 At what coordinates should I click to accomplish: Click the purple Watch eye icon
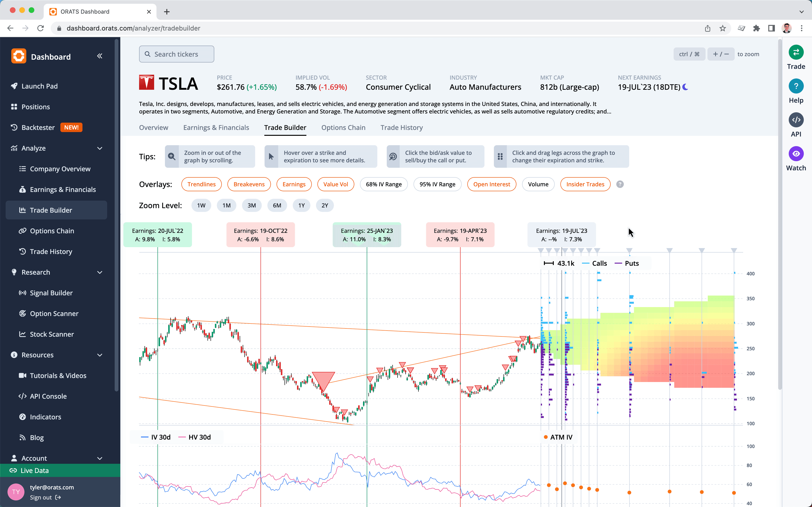796,154
